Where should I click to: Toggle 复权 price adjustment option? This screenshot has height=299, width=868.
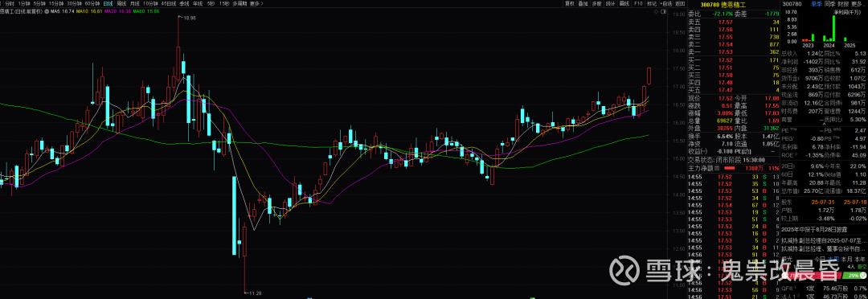(570, 3)
